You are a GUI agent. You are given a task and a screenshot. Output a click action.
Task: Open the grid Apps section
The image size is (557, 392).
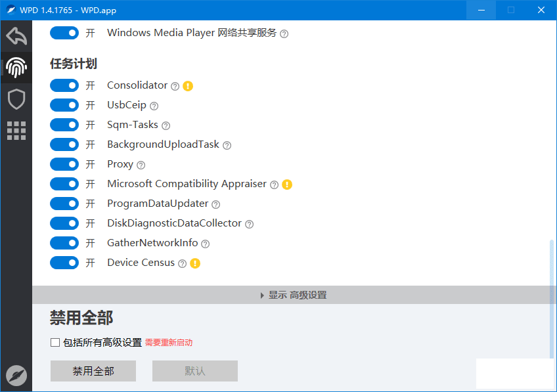click(16, 131)
